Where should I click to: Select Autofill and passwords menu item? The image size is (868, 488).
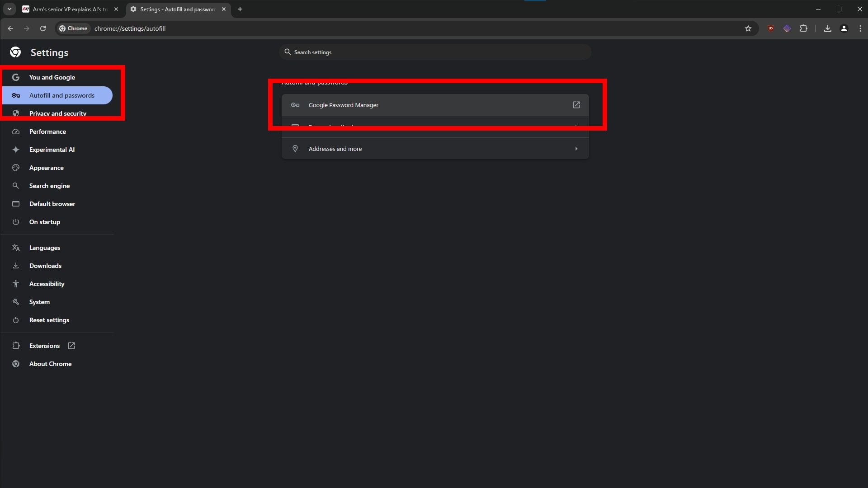click(61, 95)
